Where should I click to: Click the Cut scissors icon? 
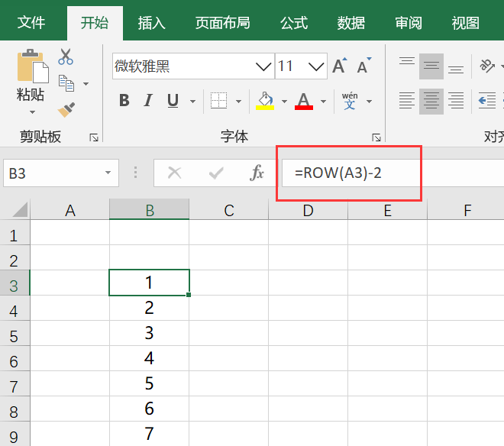coord(66,57)
